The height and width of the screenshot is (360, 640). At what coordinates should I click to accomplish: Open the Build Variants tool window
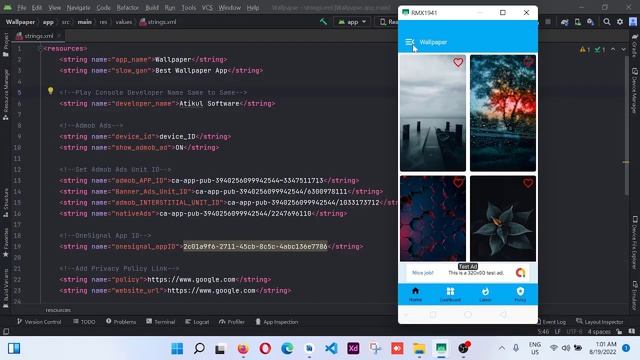coord(6,288)
